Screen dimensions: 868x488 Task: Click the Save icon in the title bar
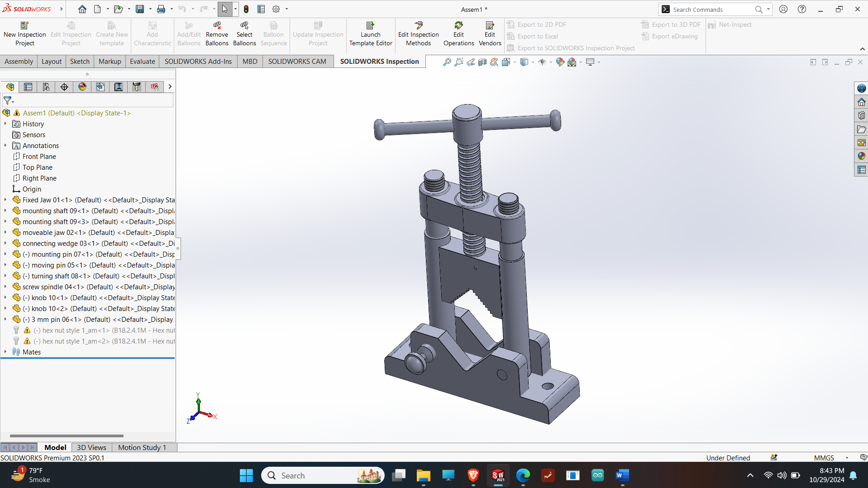coord(140,9)
